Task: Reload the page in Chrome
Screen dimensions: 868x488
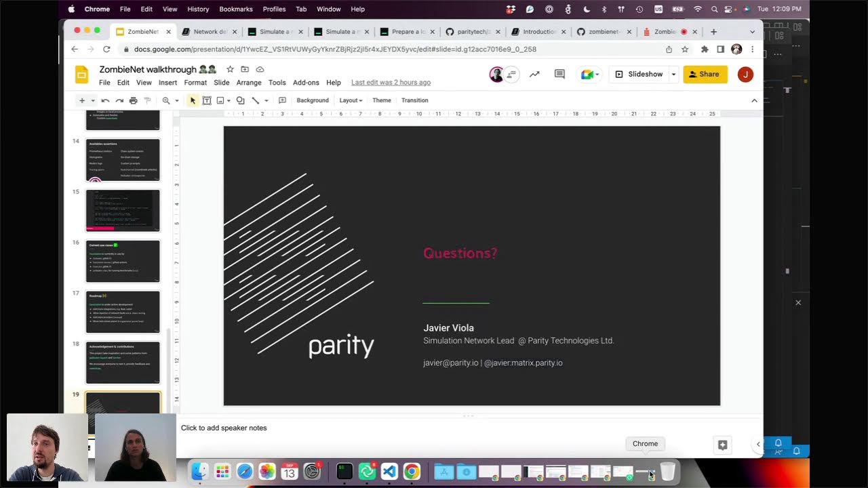Action: [x=106, y=49]
